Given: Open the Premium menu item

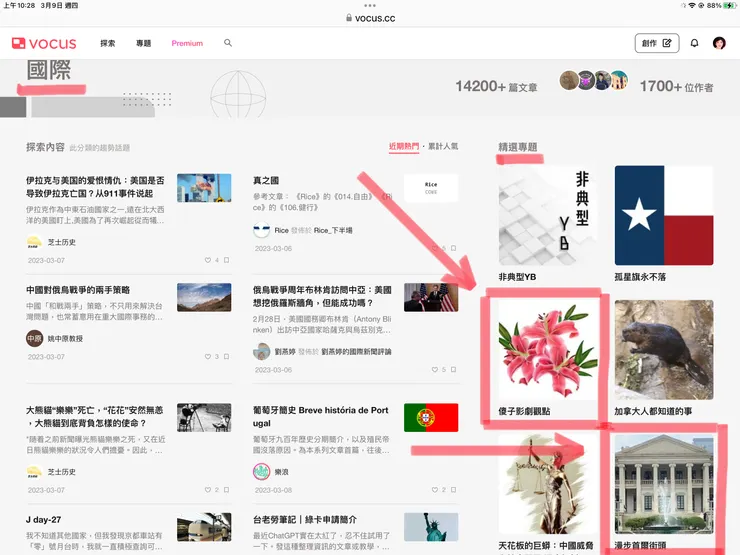Looking at the screenshot, I should tap(187, 43).
